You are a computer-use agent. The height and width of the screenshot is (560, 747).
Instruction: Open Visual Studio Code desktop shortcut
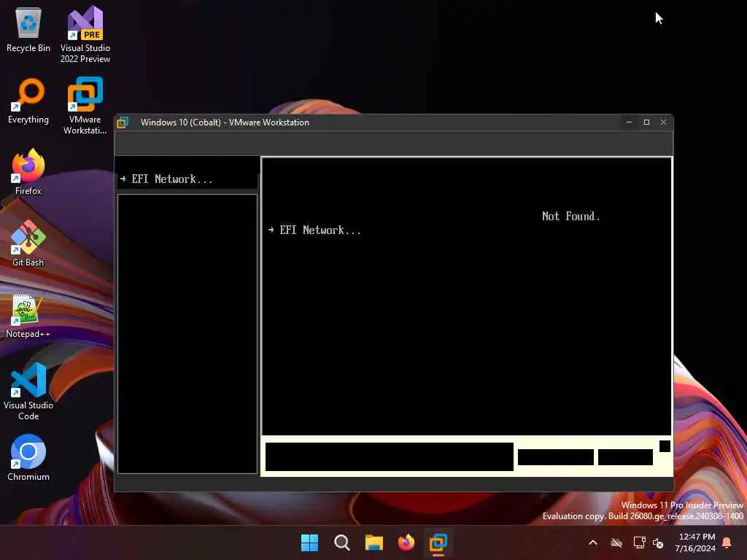coord(28,392)
